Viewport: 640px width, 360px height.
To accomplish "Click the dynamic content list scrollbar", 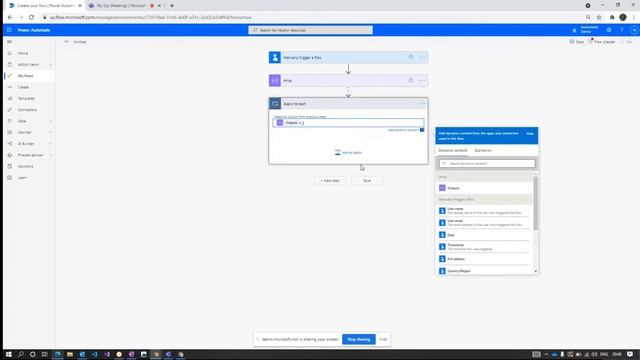I will (x=536, y=203).
